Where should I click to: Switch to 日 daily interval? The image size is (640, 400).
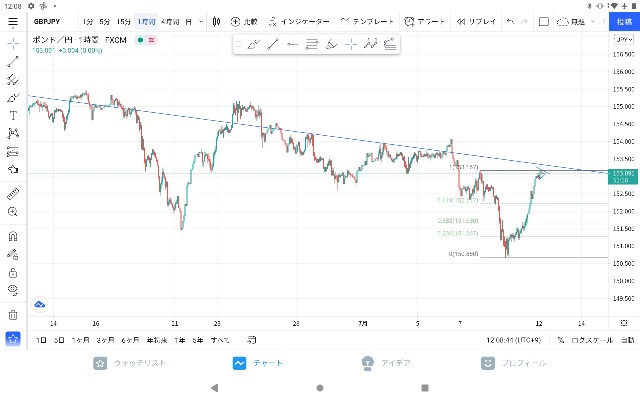click(189, 22)
